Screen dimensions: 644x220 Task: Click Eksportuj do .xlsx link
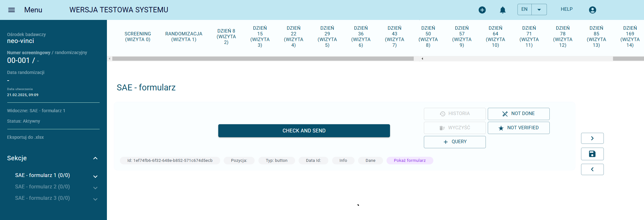coord(25,137)
